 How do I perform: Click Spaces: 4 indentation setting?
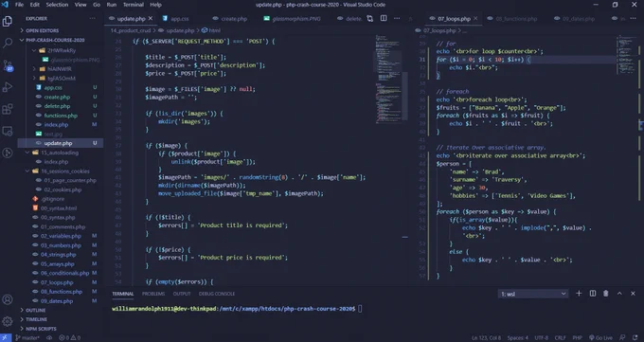(x=517, y=338)
